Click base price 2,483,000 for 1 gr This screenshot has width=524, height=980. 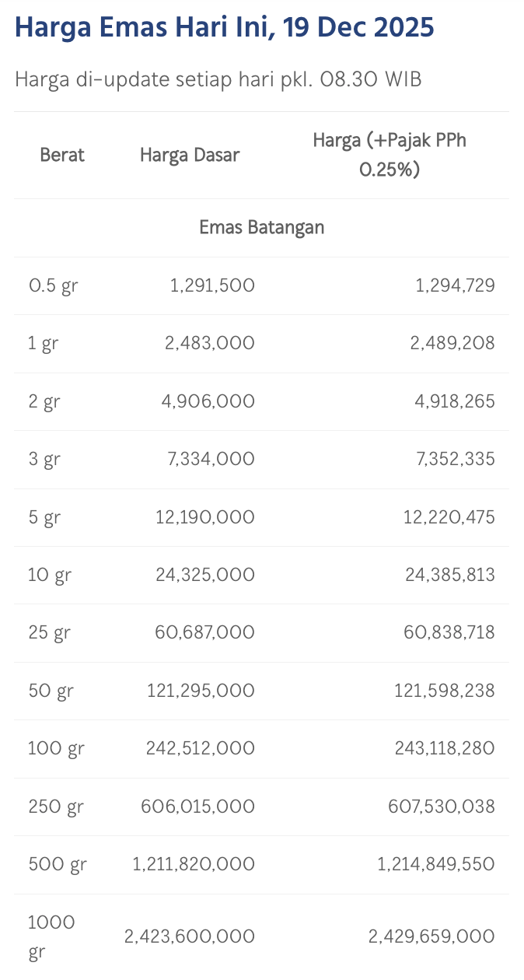209,343
